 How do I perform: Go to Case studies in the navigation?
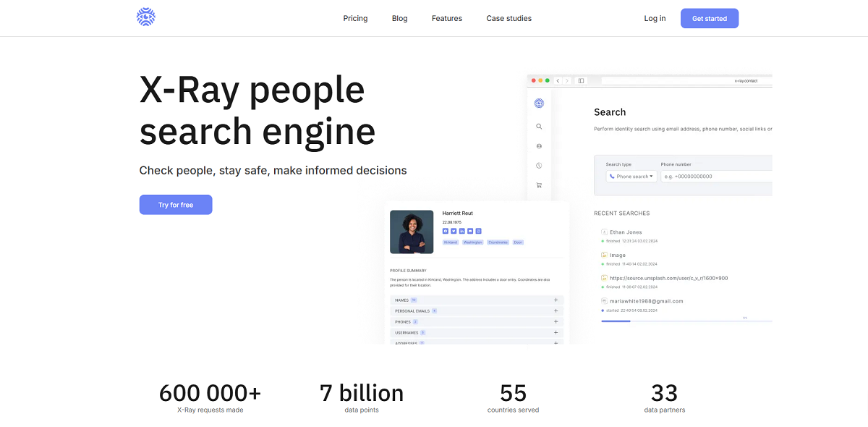509,18
